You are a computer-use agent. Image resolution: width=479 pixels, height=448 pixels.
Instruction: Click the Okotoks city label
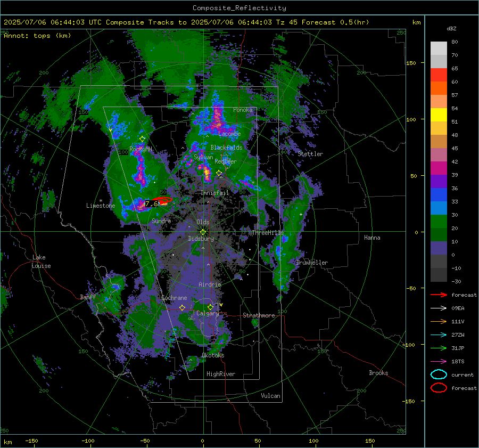[213, 355]
